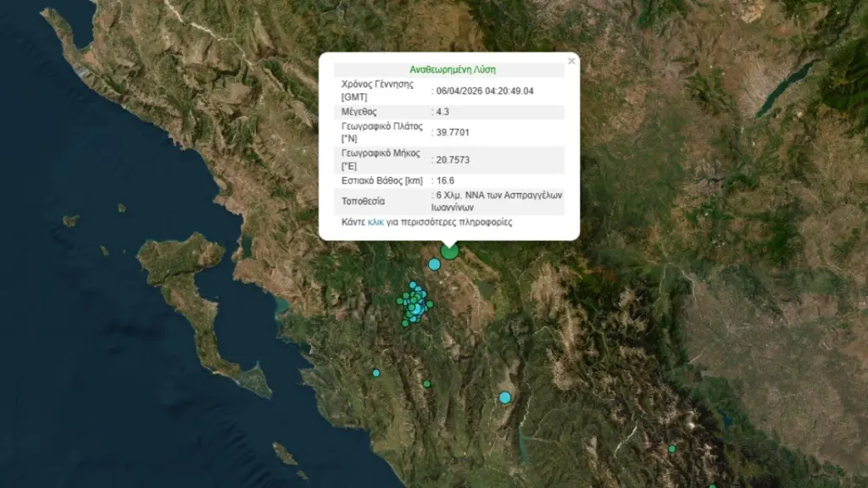
Task: Open the 'κλικ' link for more information
Action: [376, 223]
